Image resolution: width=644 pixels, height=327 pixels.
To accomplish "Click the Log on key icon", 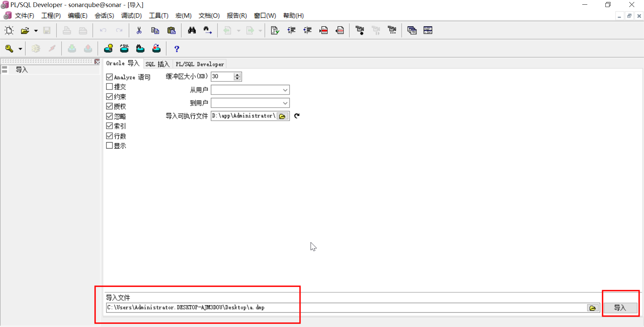I will 9,49.
